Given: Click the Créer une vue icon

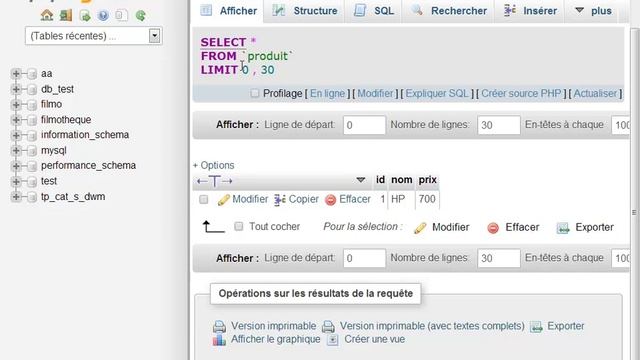Looking at the screenshot, I should (x=333, y=340).
